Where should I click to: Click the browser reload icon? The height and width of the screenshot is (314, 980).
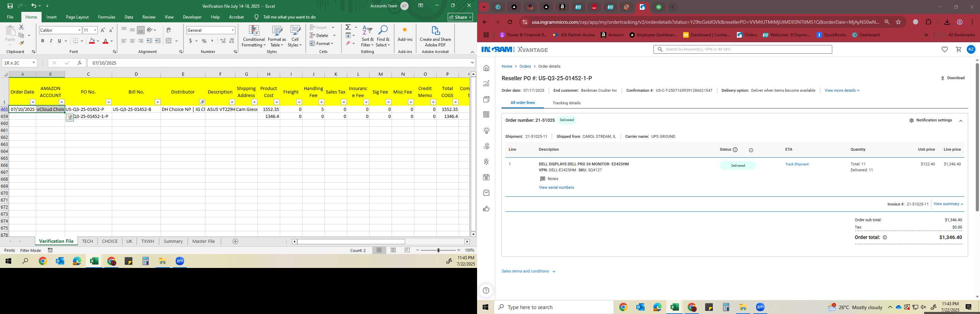click(510, 22)
